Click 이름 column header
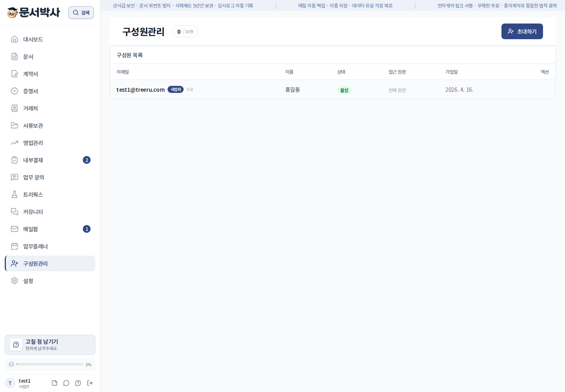This screenshot has height=392, width=565. [x=289, y=72]
